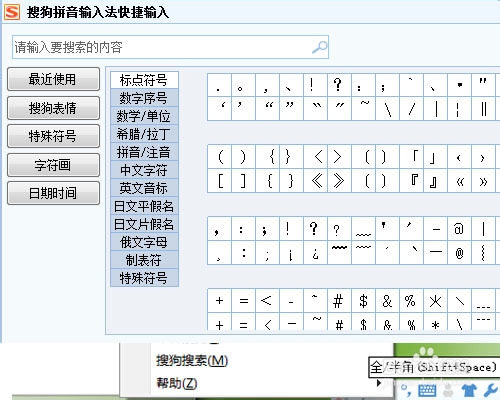Screen dimensions: 500x400
Task: Select the 制表符 category
Action: (144, 260)
